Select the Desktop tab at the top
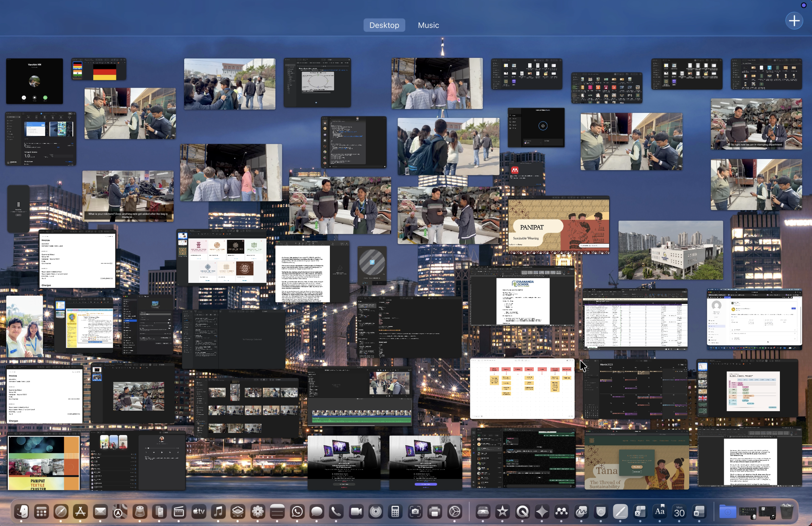The width and height of the screenshot is (812, 526). coord(384,25)
